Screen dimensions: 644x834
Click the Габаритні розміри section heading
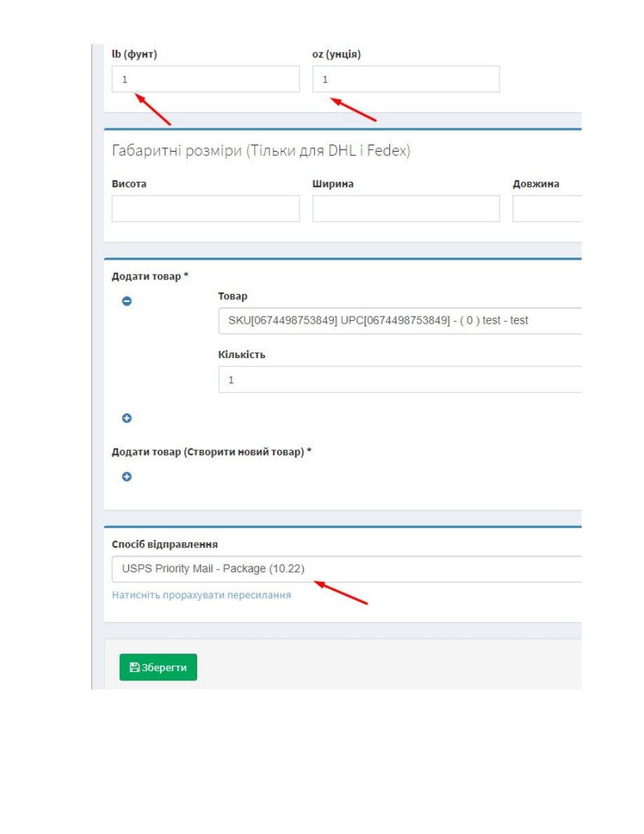(x=261, y=150)
